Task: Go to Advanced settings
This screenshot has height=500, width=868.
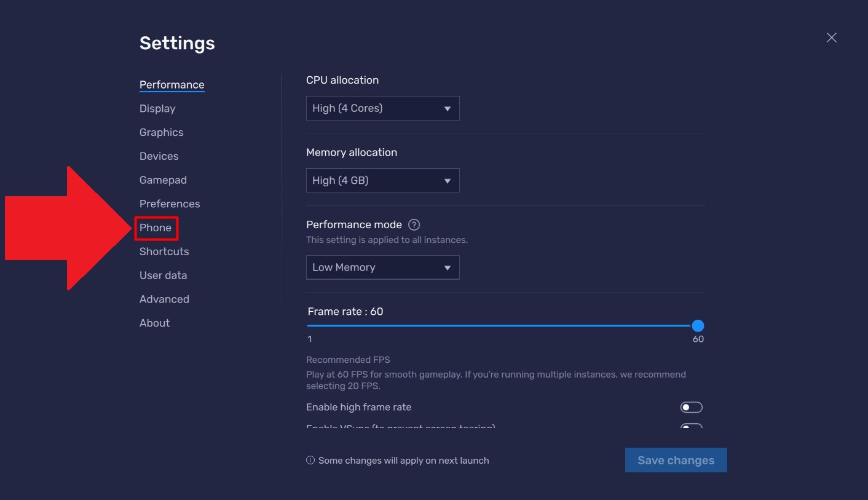Action: [x=164, y=299]
